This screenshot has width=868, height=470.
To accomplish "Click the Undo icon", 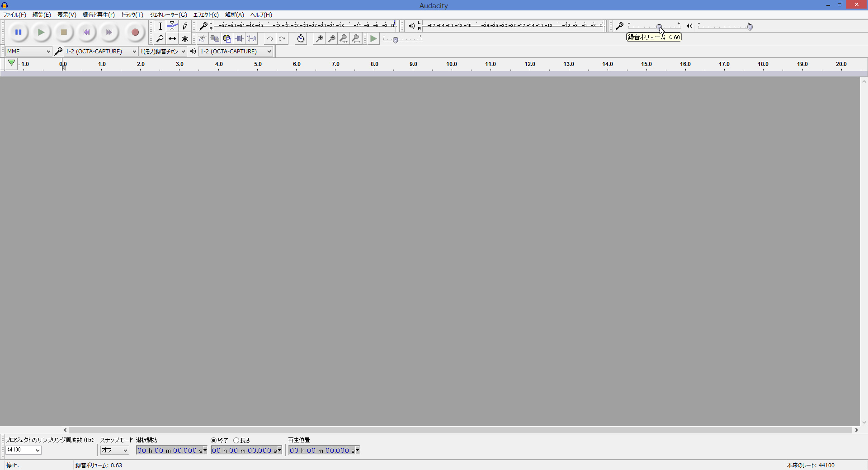I will point(269,38).
